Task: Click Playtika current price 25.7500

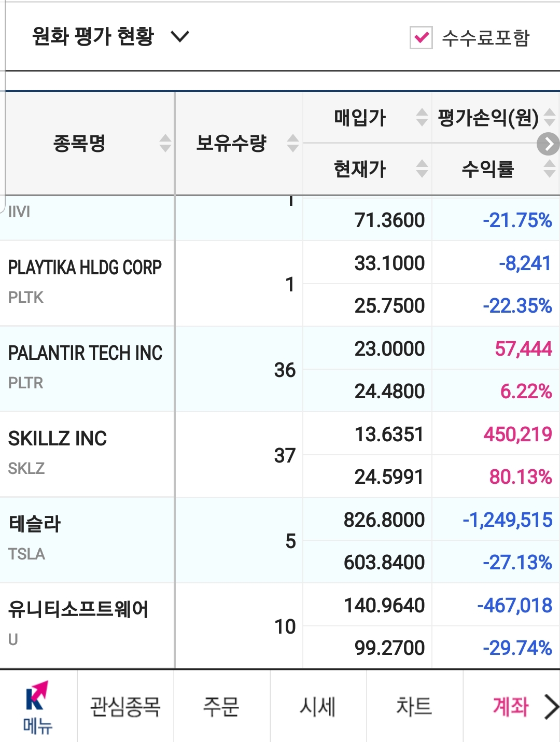Action: click(390, 306)
